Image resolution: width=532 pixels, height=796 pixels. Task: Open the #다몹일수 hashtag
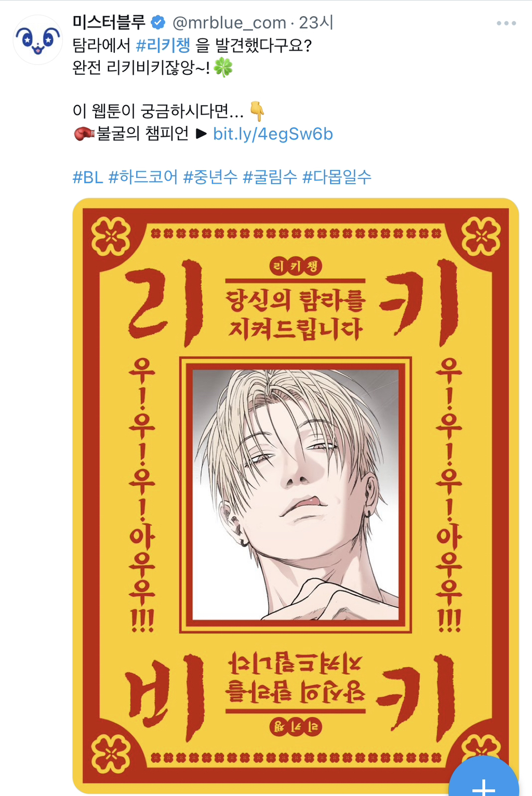(x=337, y=177)
